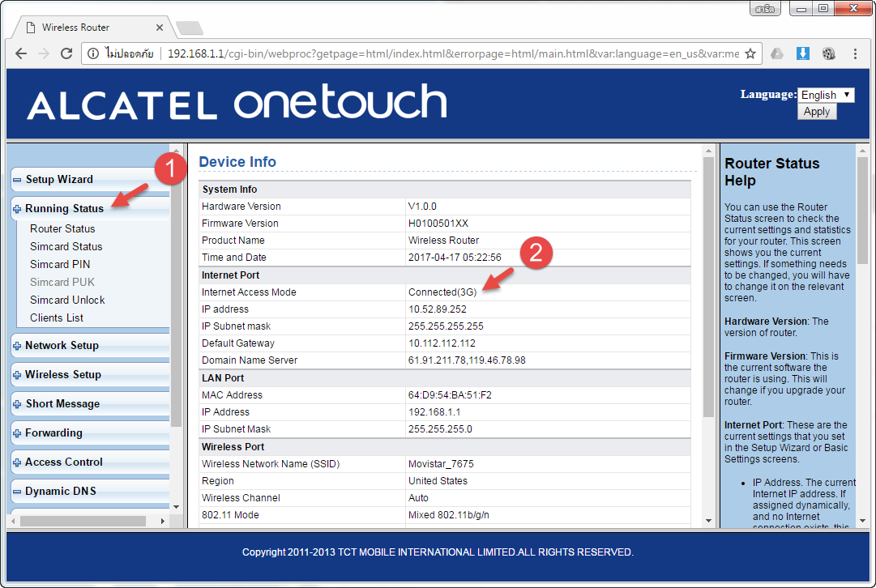Open the Chrome three-dot menu
This screenshot has height=588, width=876.
point(855,53)
